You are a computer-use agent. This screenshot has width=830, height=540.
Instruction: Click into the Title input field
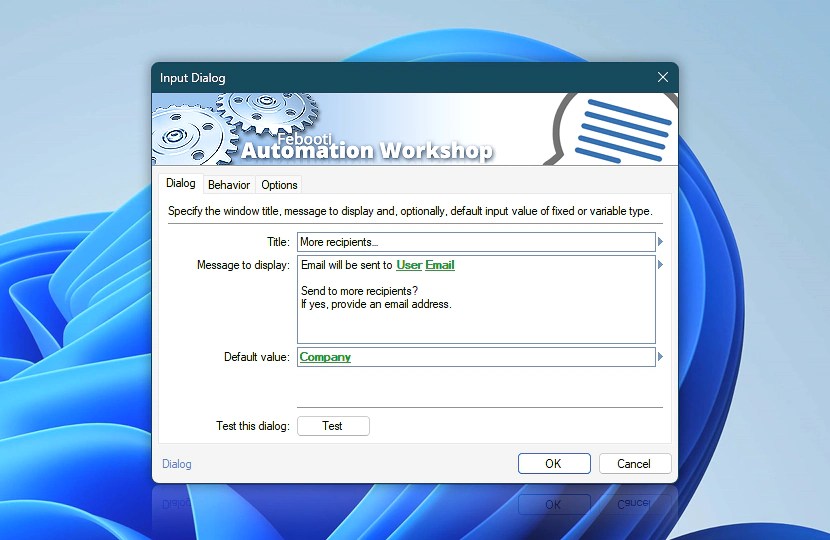tap(476, 242)
